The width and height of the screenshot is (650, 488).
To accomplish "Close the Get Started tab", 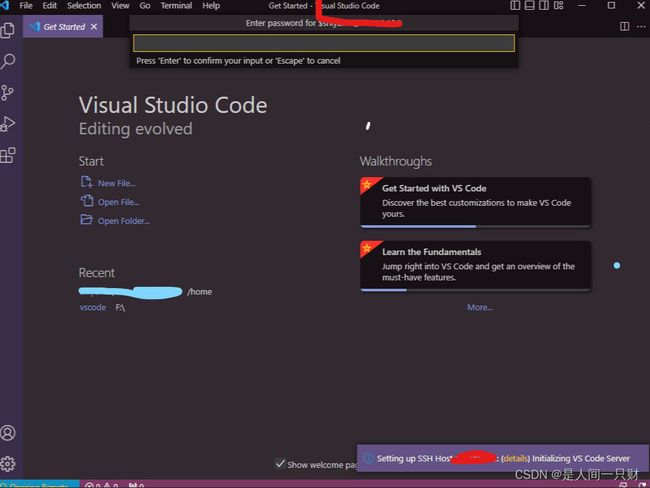I will 94,27.
